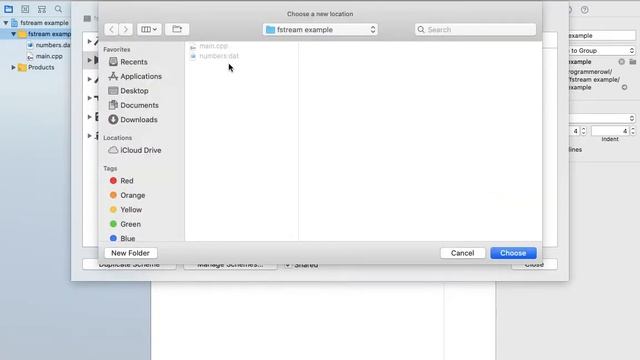Click the choose folder icon in inspector
The height and width of the screenshot is (360, 640).
coord(633,62)
